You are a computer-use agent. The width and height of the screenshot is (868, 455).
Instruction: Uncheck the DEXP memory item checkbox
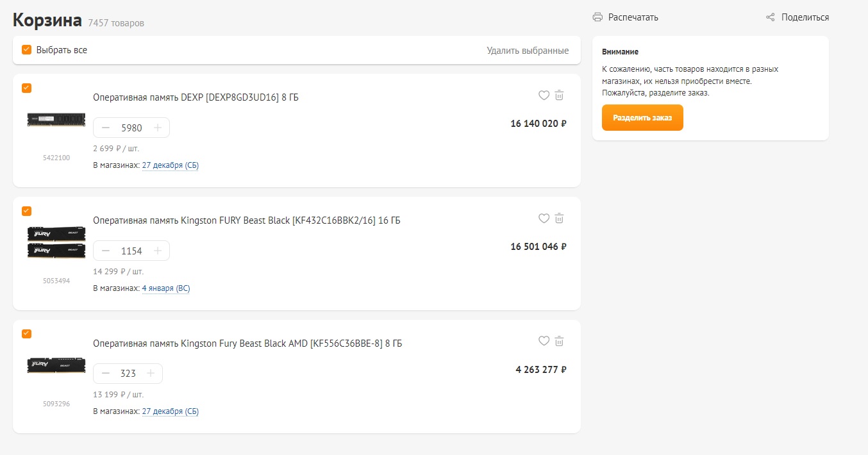coord(26,88)
